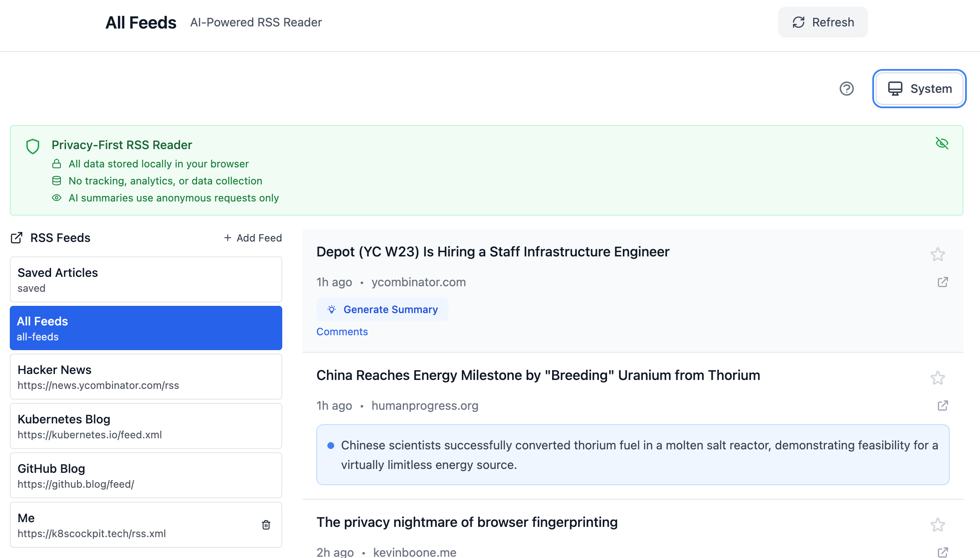Open Comments link for Depot article
Screen dimensions: 980x558
click(x=342, y=331)
